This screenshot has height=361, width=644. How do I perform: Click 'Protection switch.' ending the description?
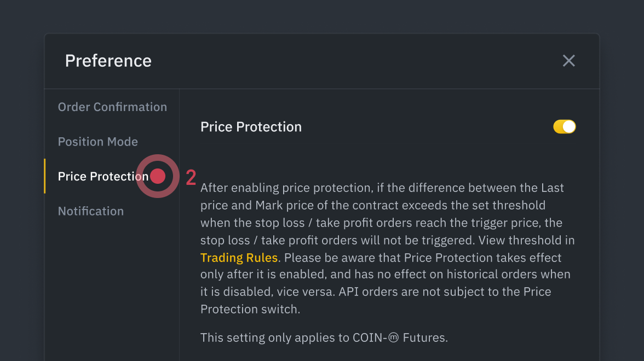click(250, 309)
